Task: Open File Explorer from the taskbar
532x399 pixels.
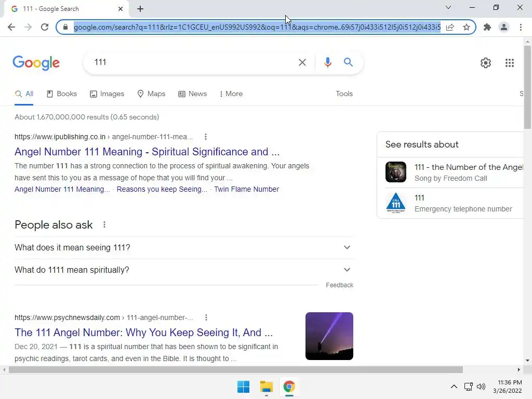Action: (x=267, y=387)
